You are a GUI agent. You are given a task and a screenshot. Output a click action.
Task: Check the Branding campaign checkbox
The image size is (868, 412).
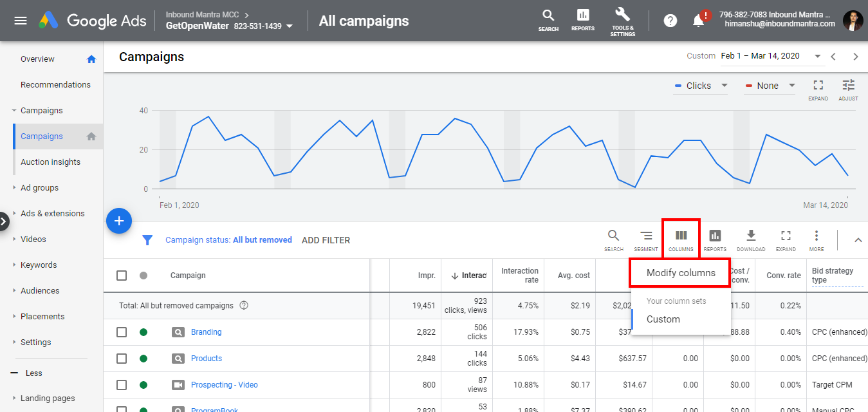[122, 332]
